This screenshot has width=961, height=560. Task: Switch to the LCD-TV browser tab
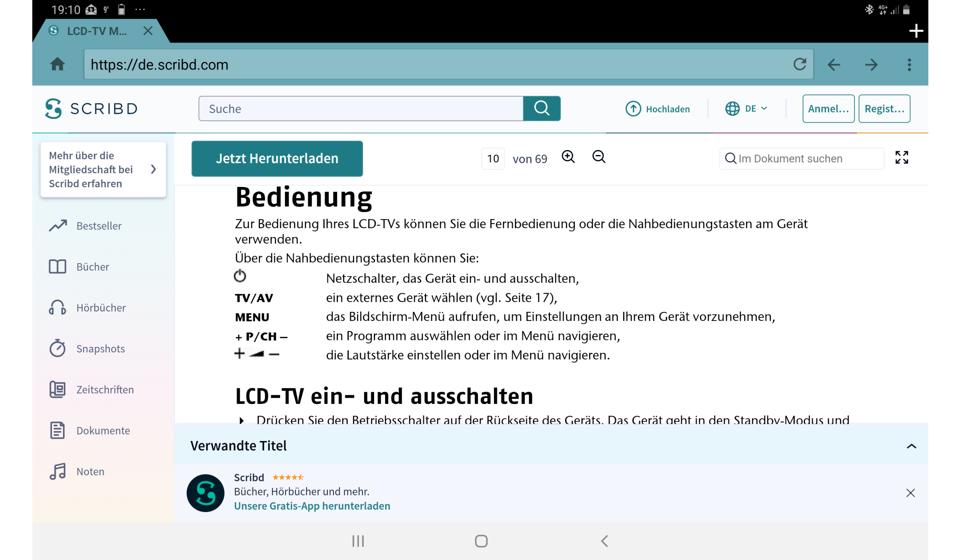tap(95, 31)
